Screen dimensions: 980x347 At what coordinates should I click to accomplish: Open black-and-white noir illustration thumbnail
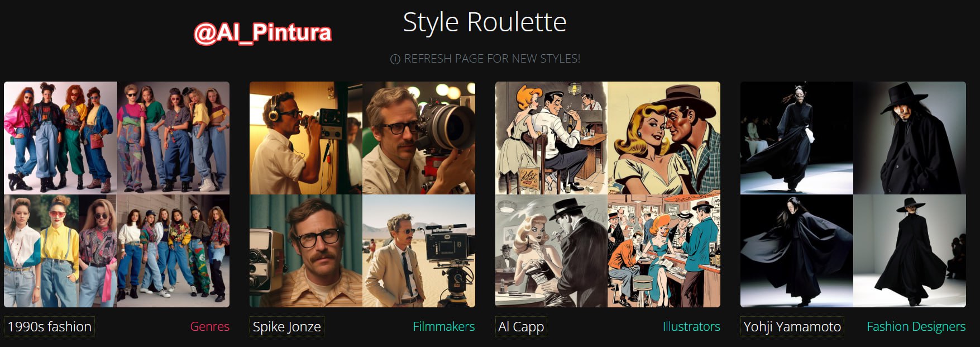(x=551, y=251)
